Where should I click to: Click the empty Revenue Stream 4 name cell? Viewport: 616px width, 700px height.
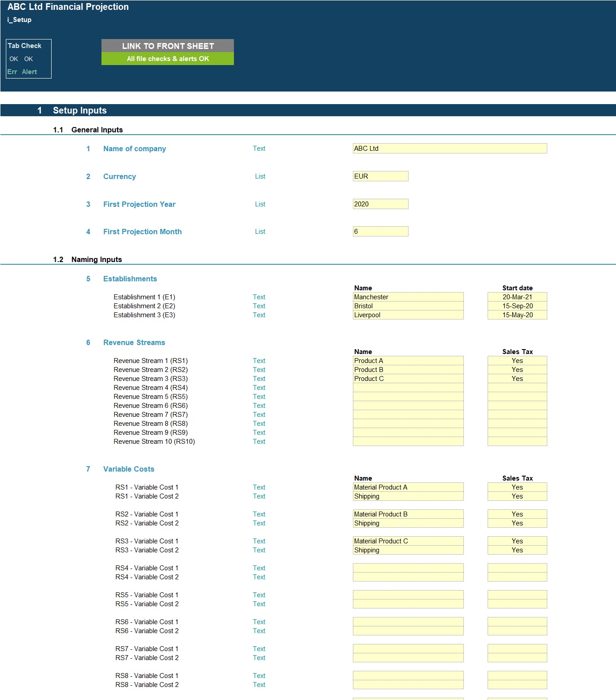pyautogui.click(x=408, y=388)
